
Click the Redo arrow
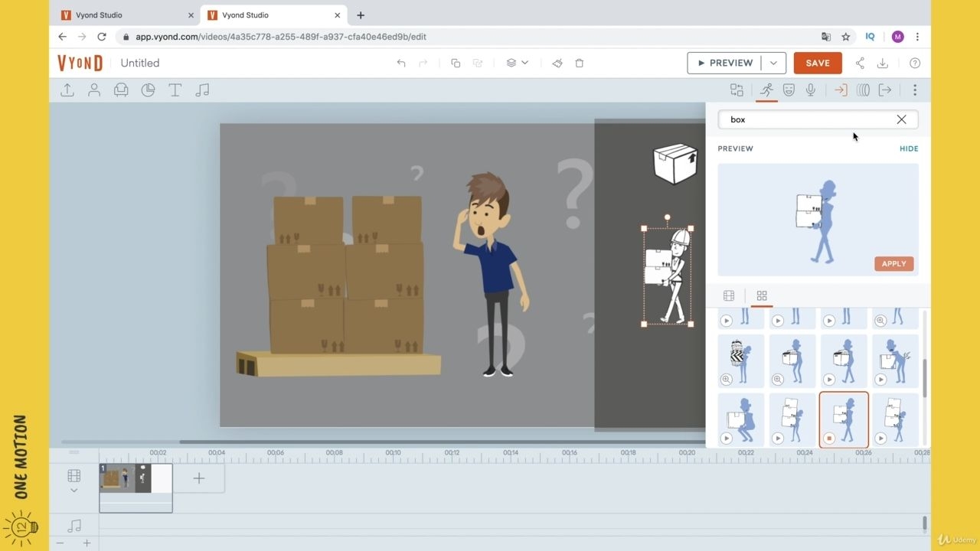point(423,63)
